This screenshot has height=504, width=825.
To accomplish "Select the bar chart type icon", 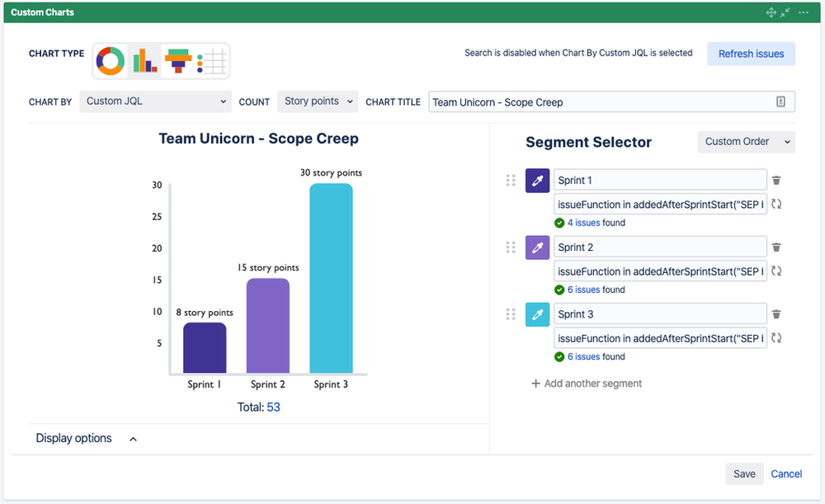I will [x=144, y=61].
